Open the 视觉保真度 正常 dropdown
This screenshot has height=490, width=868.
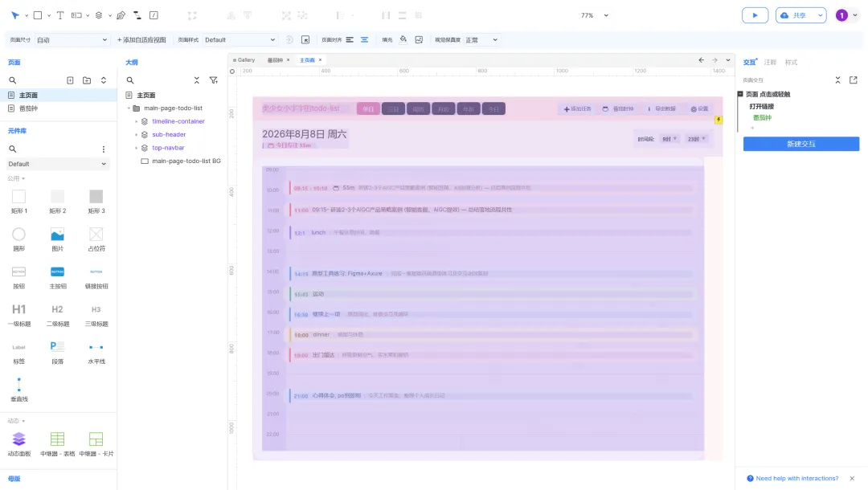coord(481,40)
